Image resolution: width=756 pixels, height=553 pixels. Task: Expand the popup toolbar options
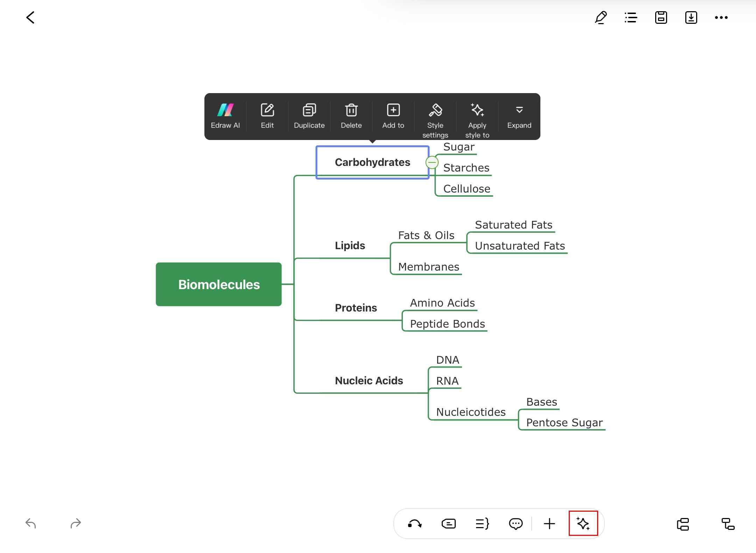pos(519,116)
